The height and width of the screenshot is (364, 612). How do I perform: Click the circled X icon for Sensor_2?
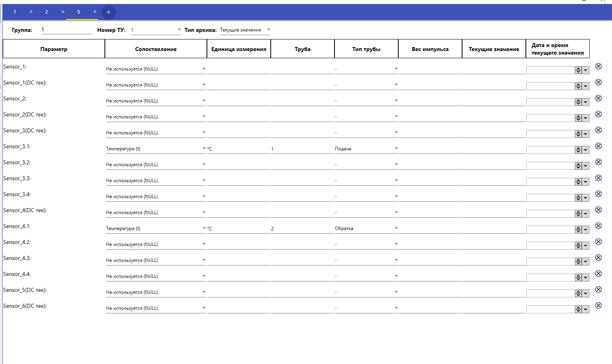(598, 98)
